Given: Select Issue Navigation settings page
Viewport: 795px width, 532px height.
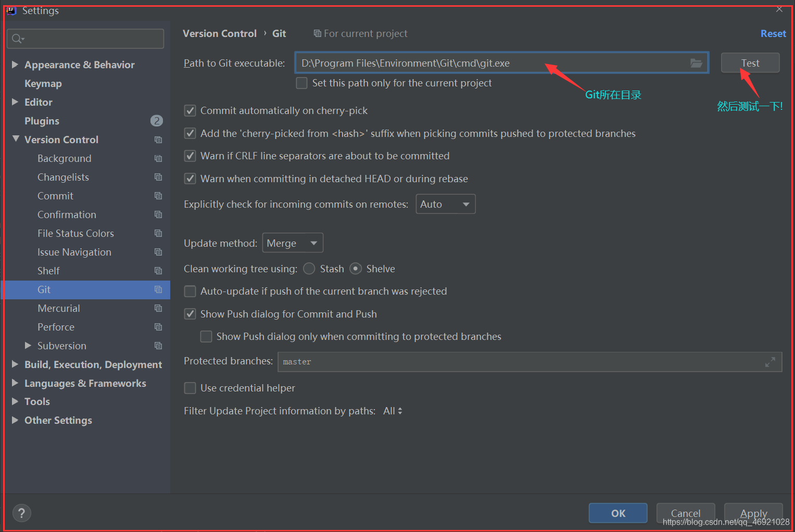Looking at the screenshot, I should coord(74,252).
